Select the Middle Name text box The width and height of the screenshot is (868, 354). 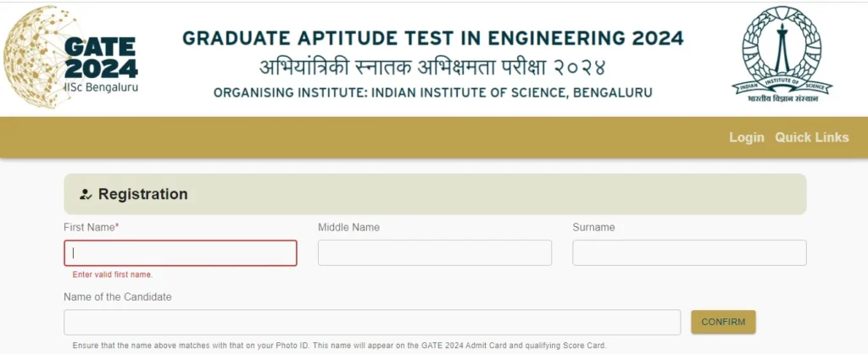pyautogui.click(x=435, y=252)
